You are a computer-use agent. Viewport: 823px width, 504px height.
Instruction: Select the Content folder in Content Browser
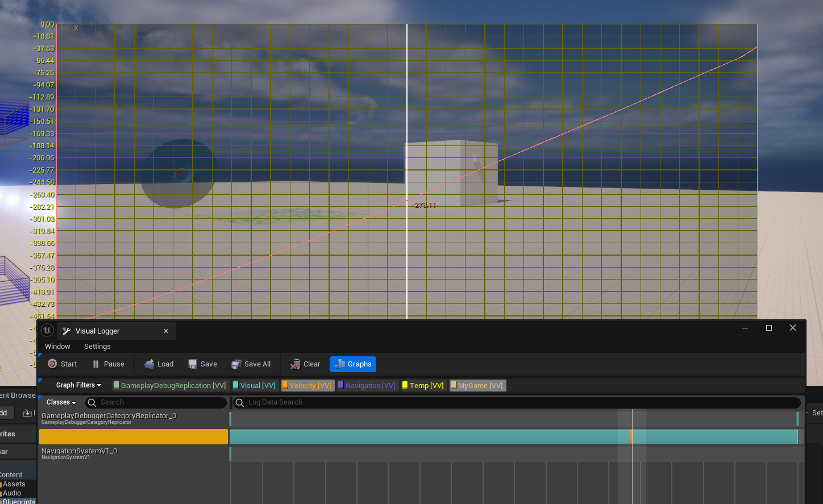(11, 475)
